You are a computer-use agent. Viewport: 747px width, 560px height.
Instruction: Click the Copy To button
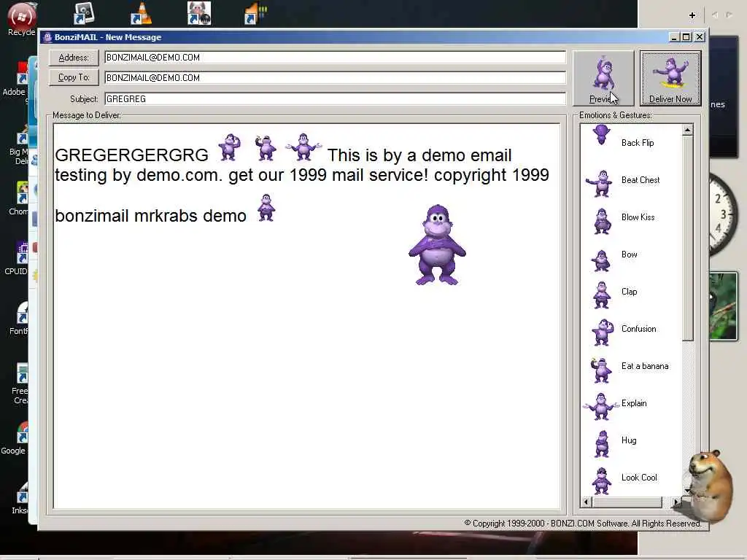(74, 77)
